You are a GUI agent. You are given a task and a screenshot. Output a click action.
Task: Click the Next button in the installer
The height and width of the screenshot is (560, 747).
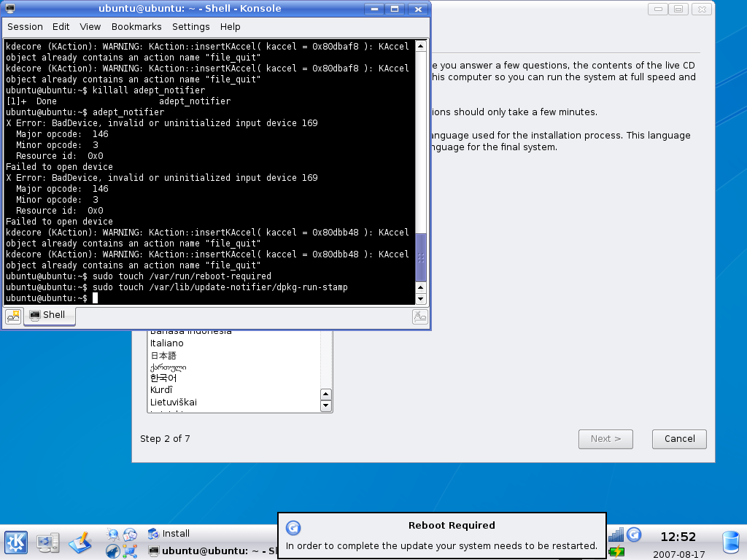tap(605, 439)
